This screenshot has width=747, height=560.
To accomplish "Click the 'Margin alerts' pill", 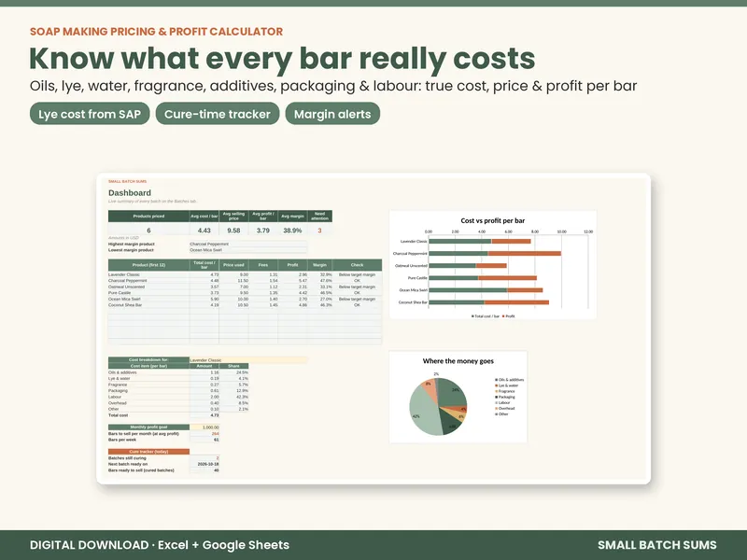I will coord(332,114).
